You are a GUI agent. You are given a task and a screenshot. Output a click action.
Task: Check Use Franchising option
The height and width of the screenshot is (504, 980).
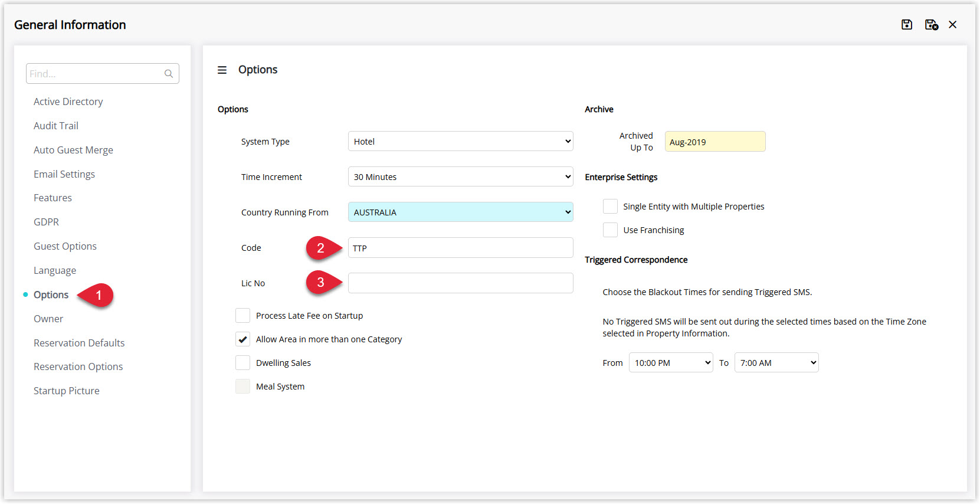tap(610, 230)
